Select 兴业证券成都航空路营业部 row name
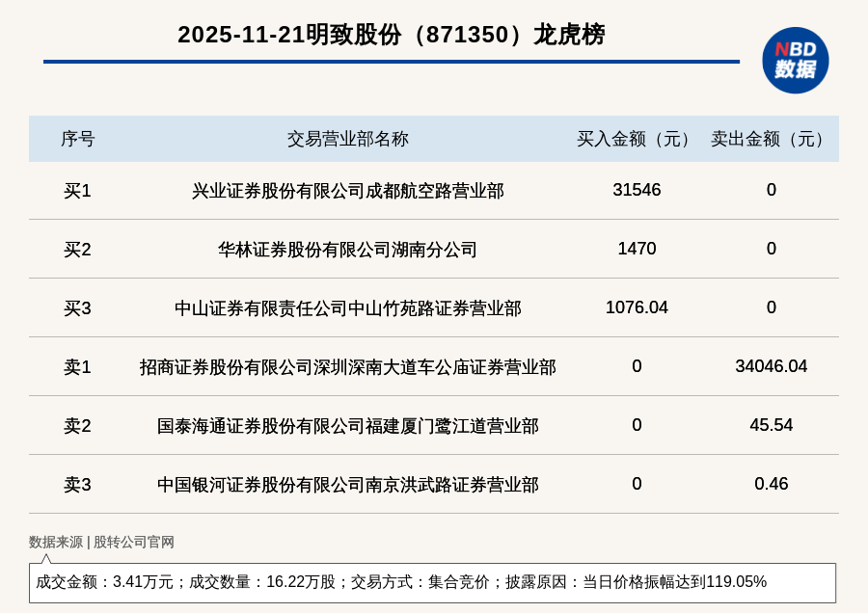 point(347,191)
